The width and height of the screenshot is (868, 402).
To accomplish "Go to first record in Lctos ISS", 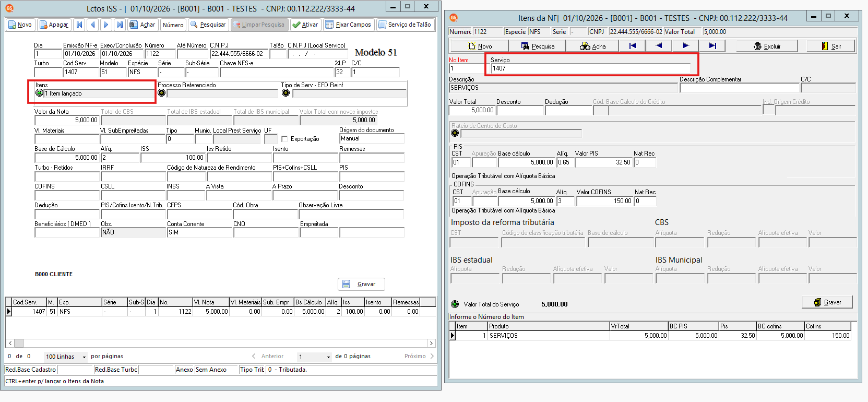I will coord(79,25).
